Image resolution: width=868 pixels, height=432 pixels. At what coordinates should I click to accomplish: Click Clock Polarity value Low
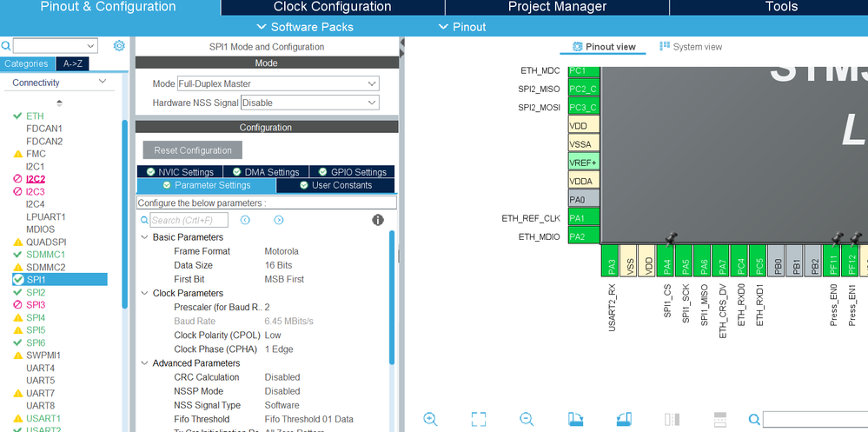click(x=273, y=335)
